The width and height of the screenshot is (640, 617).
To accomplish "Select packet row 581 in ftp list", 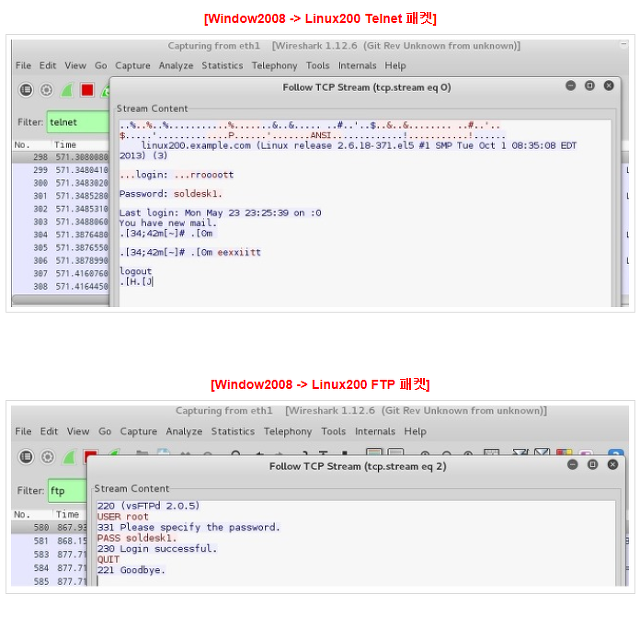I will (49, 541).
